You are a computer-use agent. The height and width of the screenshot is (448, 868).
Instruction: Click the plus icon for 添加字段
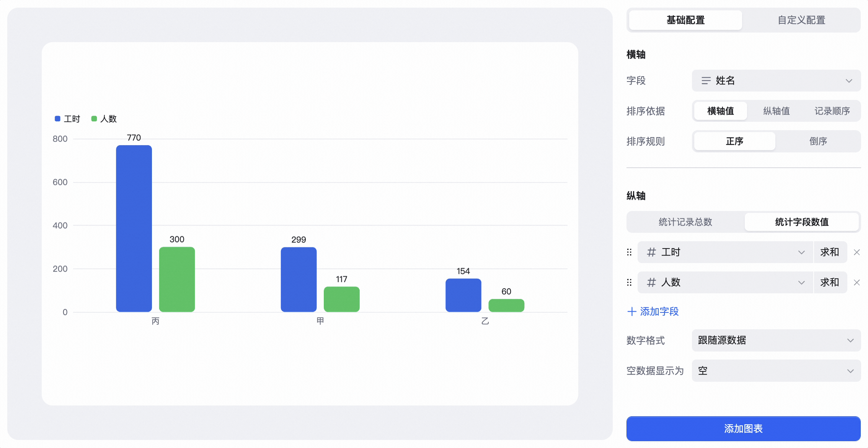coord(632,312)
